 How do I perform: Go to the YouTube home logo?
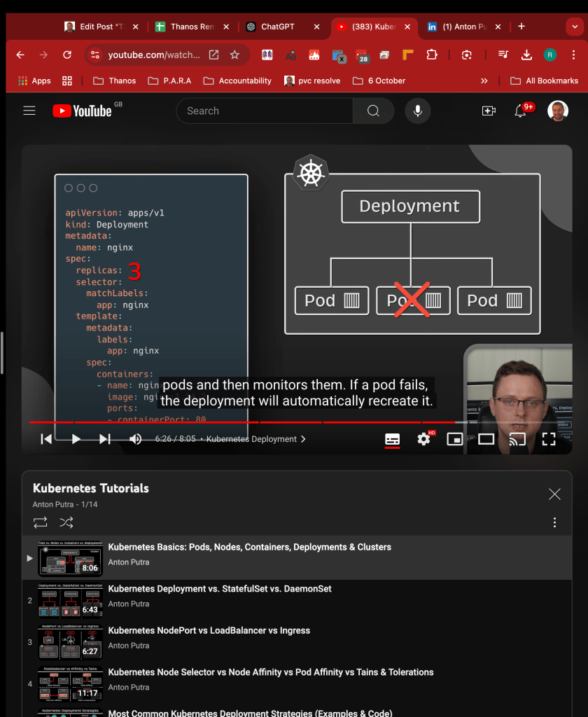click(83, 111)
